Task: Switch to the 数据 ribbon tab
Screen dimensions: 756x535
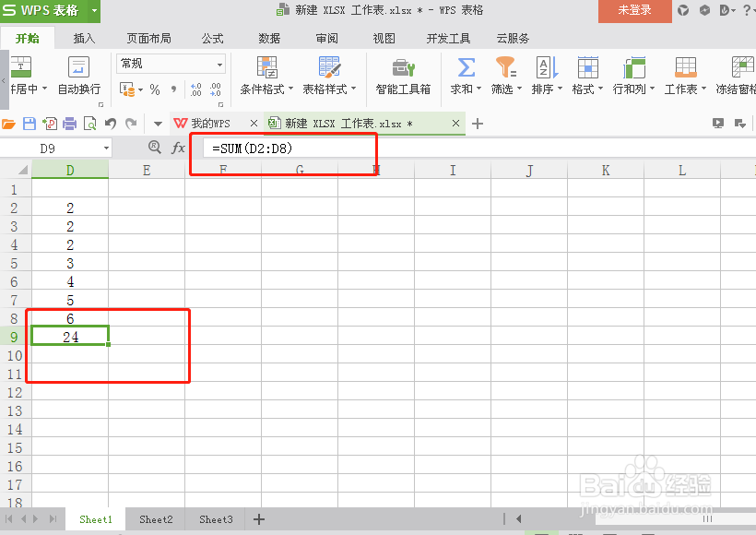Action: (x=268, y=38)
